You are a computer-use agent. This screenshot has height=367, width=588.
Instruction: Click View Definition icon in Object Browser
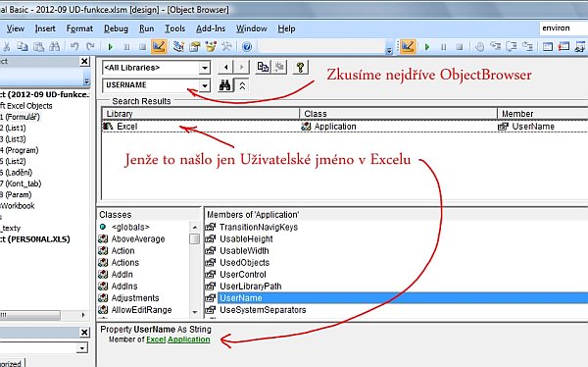[x=278, y=68]
